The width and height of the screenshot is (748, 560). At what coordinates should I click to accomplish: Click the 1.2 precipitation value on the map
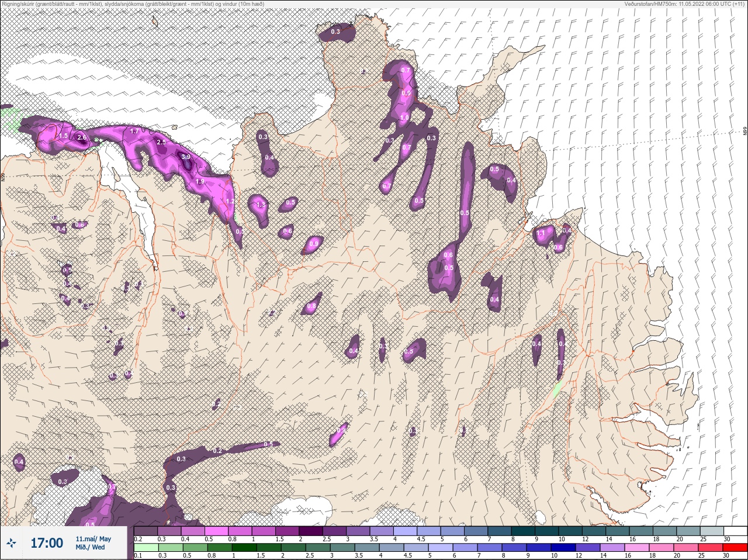pos(230,201)
